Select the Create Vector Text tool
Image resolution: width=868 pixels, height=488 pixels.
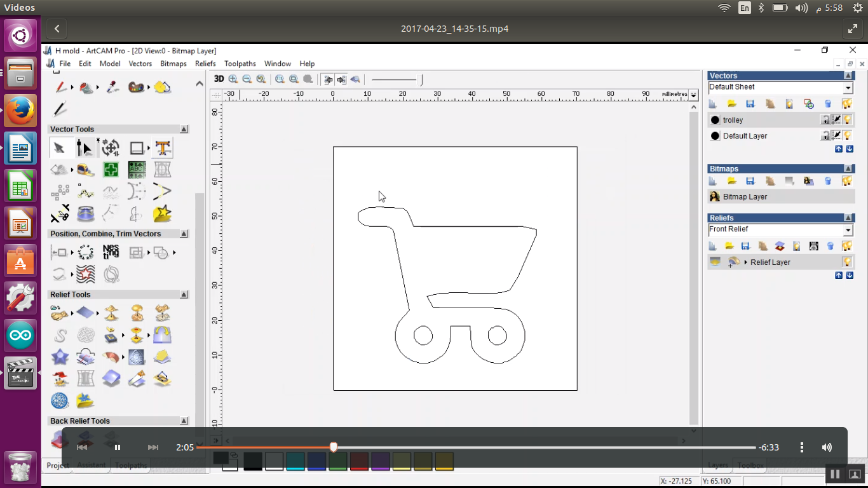point(163,148)
